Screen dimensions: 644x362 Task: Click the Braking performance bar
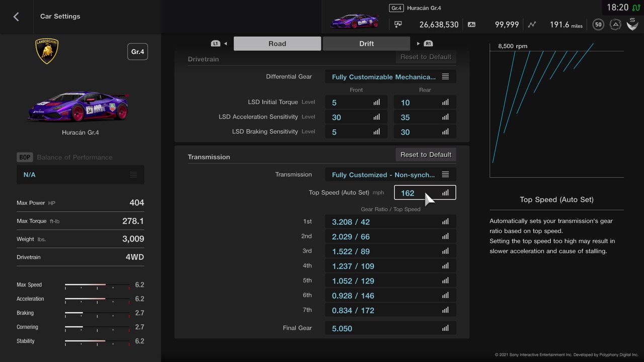97,313
